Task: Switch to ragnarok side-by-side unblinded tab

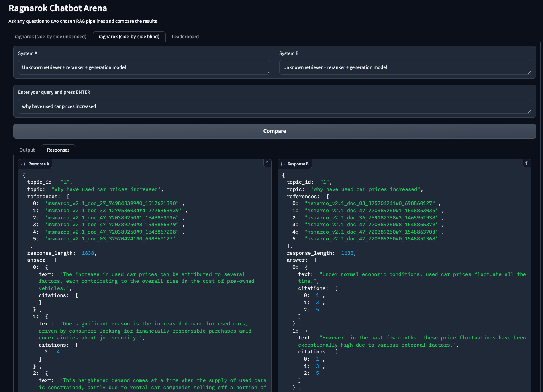Action: point(51,37)
